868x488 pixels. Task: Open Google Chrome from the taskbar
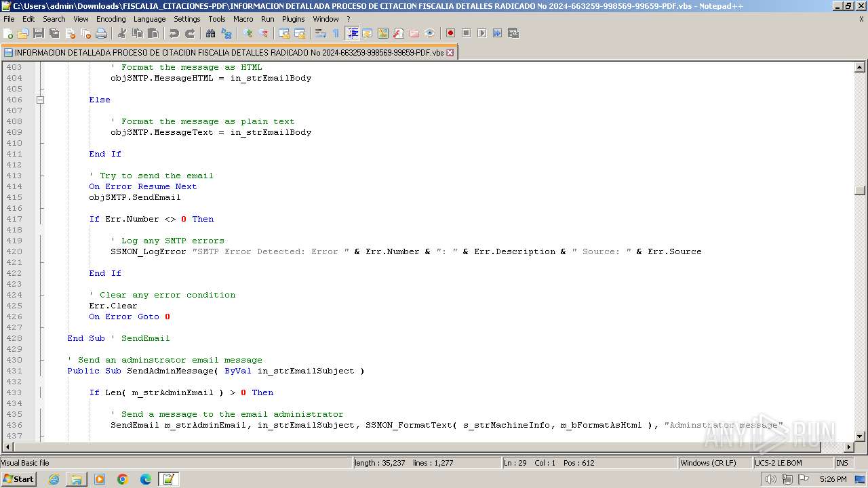click(x=123, y=479)
